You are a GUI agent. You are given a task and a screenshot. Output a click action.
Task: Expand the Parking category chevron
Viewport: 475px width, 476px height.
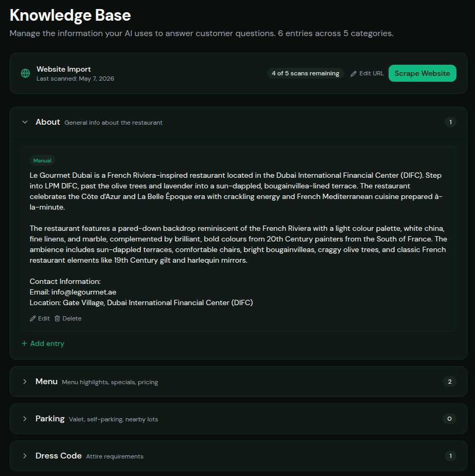click(25, 419)
